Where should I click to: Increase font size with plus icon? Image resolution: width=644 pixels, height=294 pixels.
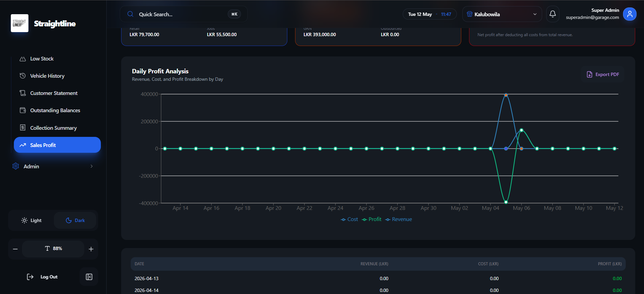pyautogui.click(x=91, y=249)
